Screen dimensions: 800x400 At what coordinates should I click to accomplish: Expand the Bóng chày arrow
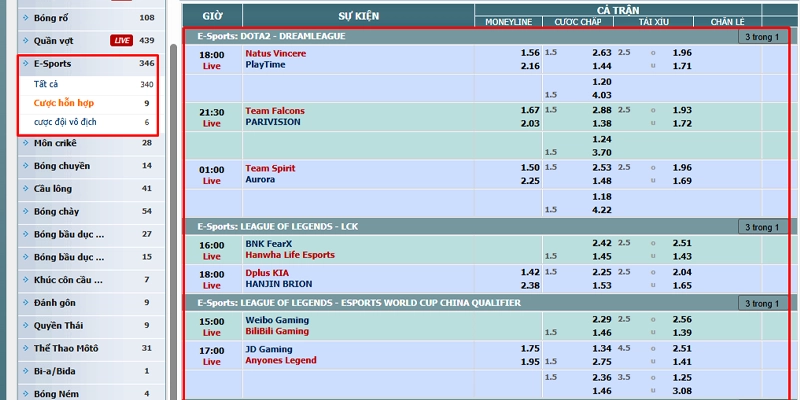(x=26, y=211)
